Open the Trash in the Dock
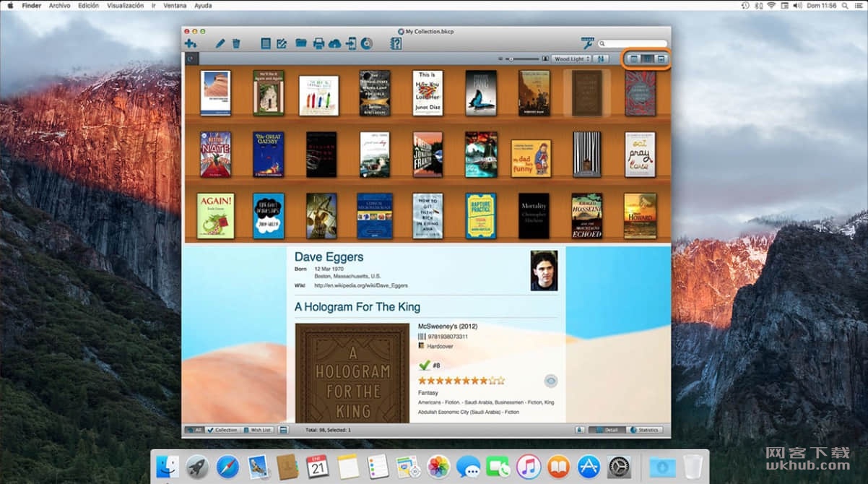868x484 pixels. 692,466
